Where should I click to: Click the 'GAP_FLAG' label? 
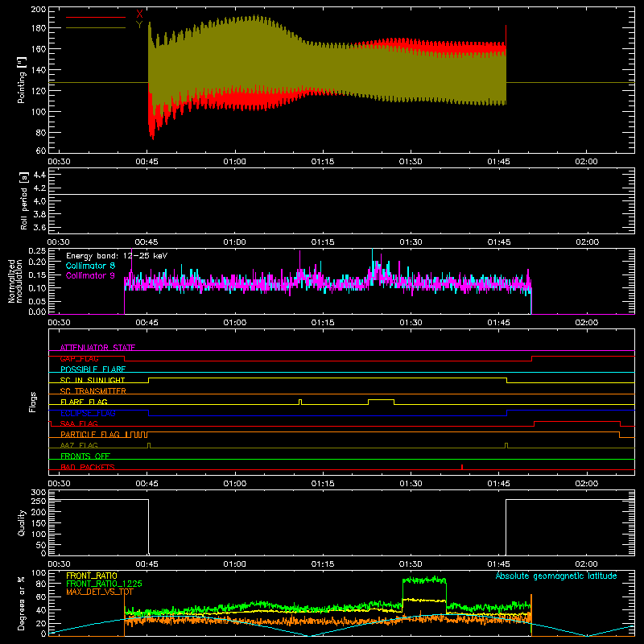79,358
